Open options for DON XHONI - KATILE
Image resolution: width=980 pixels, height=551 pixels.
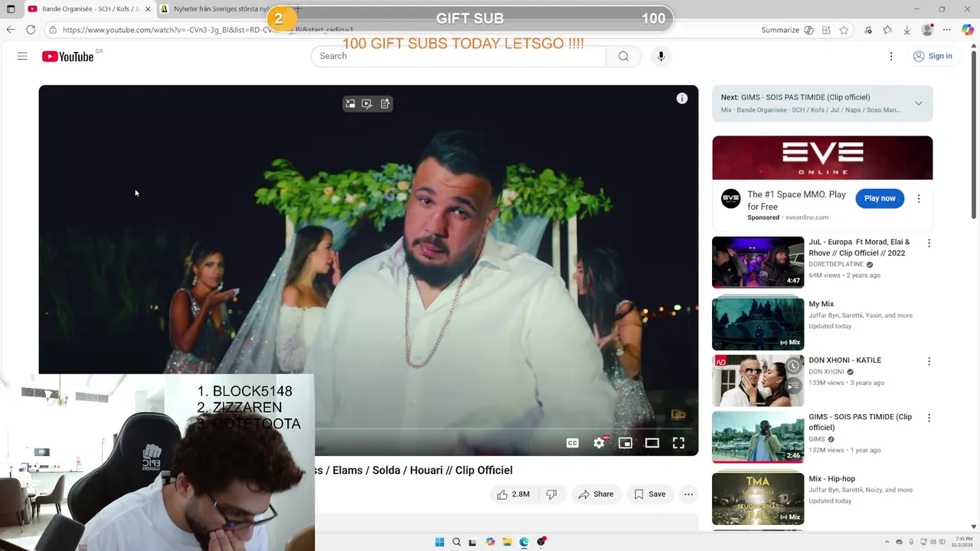pos(929,361)
